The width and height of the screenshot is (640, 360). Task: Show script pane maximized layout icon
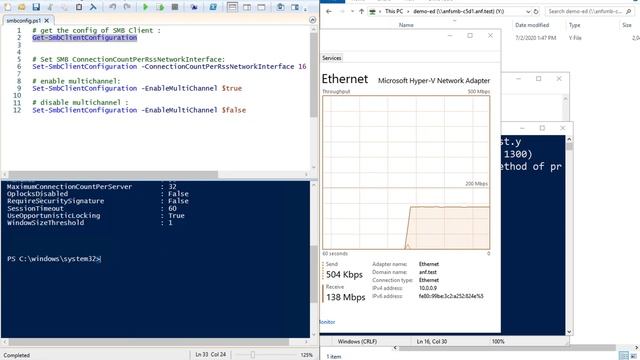[x=262, y=7]
